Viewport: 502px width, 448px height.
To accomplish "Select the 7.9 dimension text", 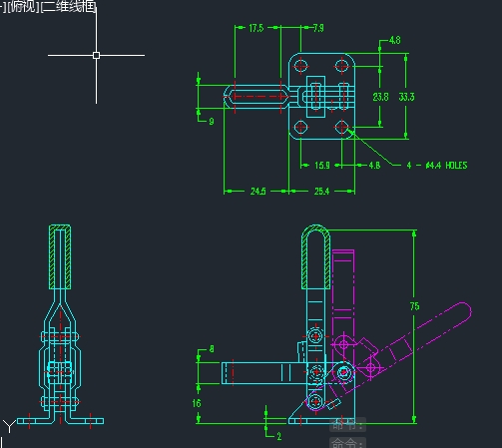I will (x=318, y=28).
